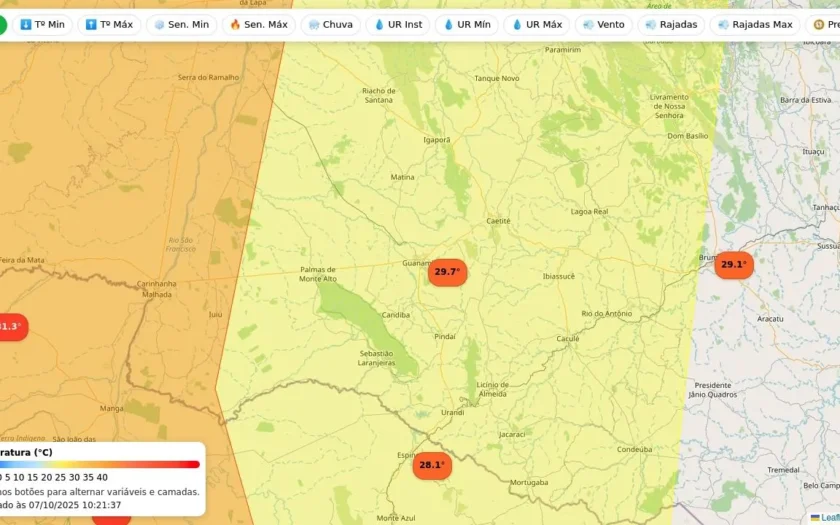840x525 pixels.
Task: Click the Sen. Máx fire icon
Action: (235, 25)
